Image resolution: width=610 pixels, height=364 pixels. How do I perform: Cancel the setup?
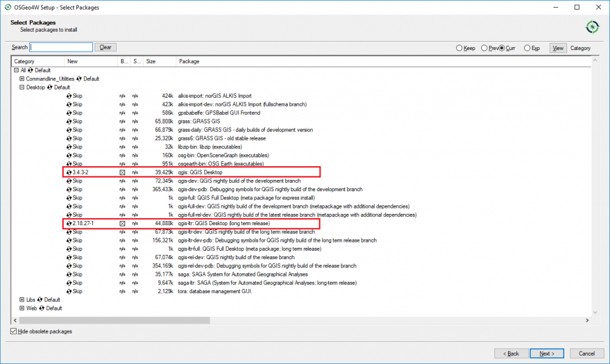(586, 353)
